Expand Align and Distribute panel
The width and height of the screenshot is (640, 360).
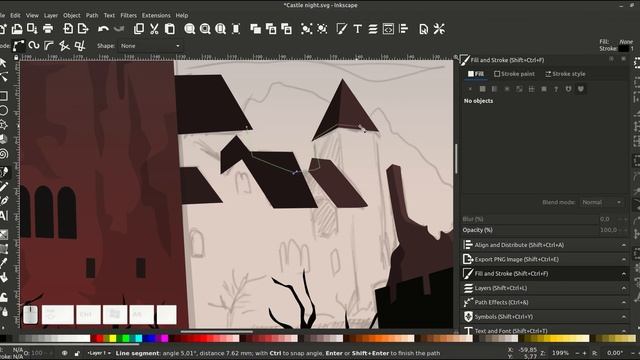coord(545,245)
